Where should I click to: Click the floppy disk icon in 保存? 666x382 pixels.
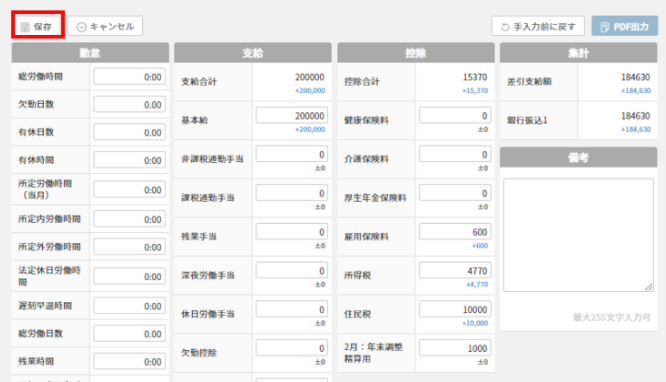[25, 27]
